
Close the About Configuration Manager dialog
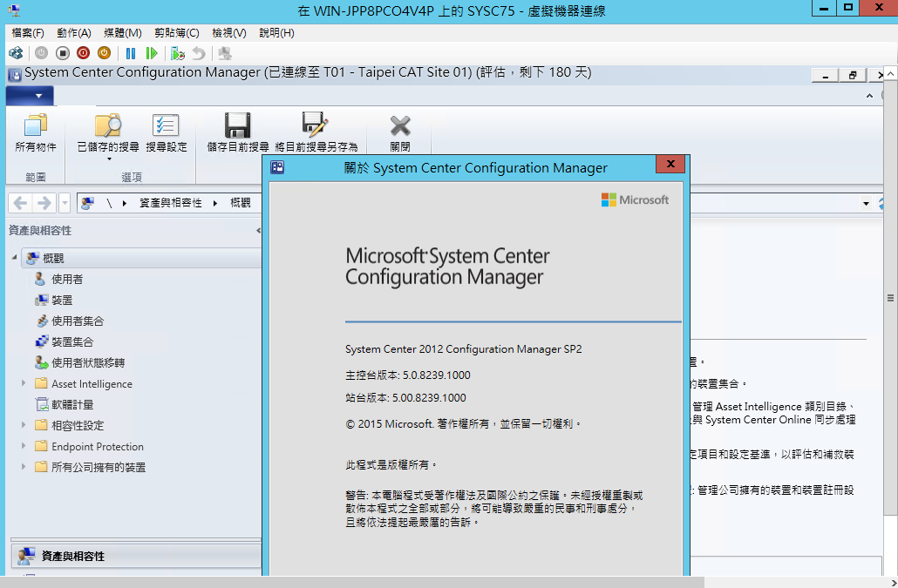coord(670,164)
